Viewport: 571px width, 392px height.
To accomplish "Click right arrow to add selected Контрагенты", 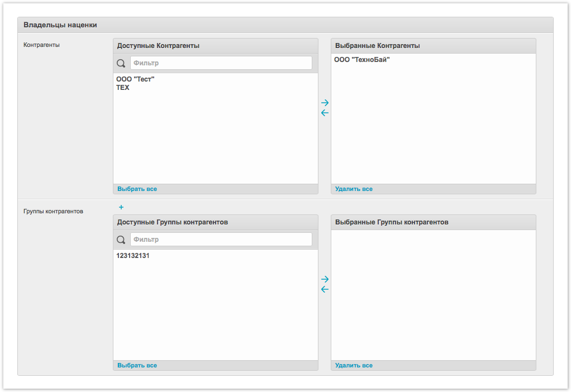I will (x=325, y=103).
